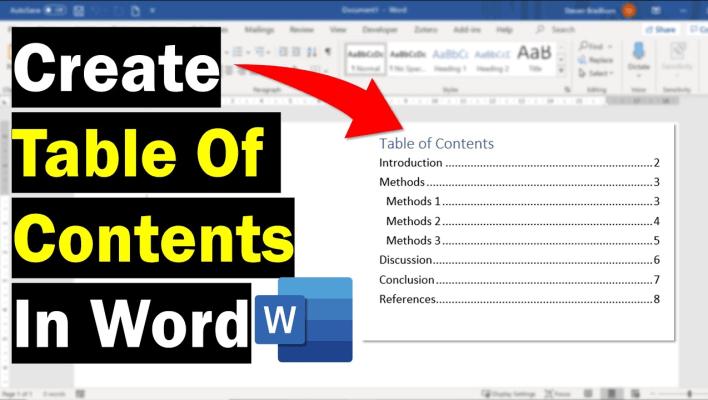Open the Zotero tab
Screen dimensions: 708x400
[x=426, y=29]
